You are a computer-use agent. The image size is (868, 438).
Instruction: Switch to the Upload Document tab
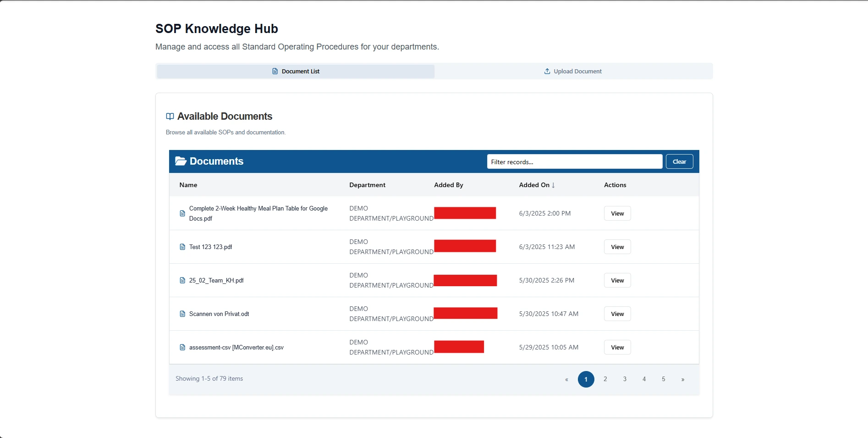point(573,71)
